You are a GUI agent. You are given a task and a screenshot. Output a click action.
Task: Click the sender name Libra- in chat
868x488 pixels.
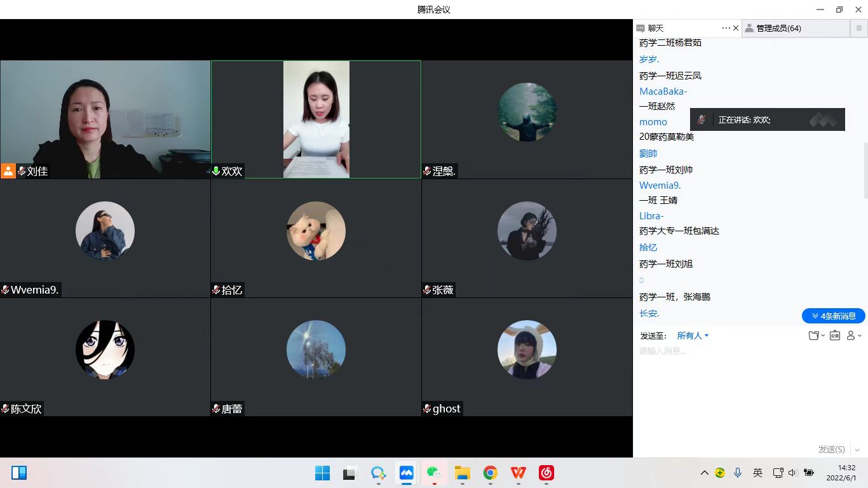651,216
